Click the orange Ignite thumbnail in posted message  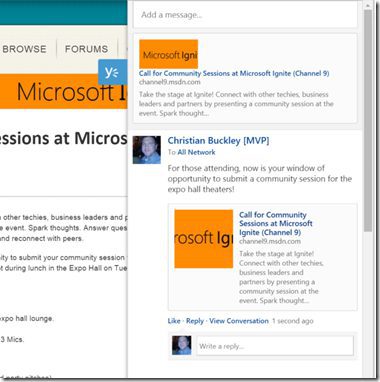click(x=204, y=239)
